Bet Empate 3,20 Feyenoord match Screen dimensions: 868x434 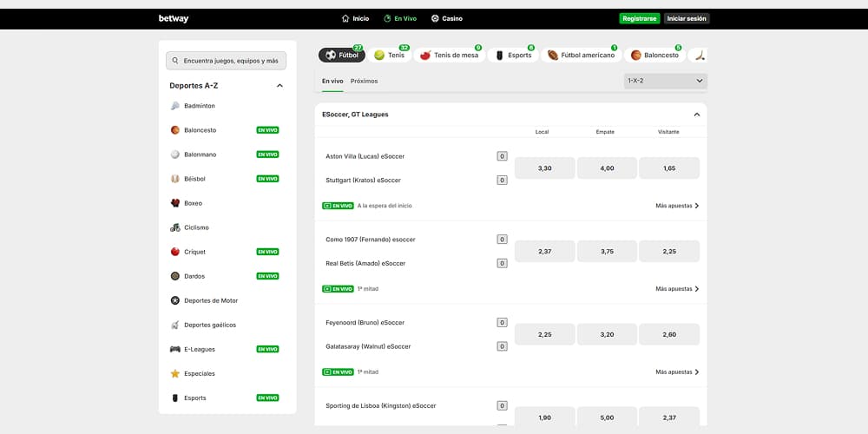pos(607,334)
